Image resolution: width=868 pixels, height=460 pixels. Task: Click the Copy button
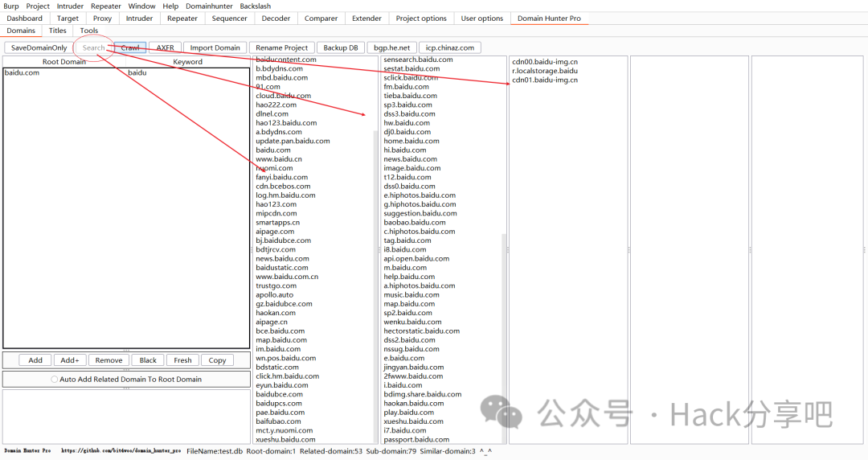pos(217,360)
